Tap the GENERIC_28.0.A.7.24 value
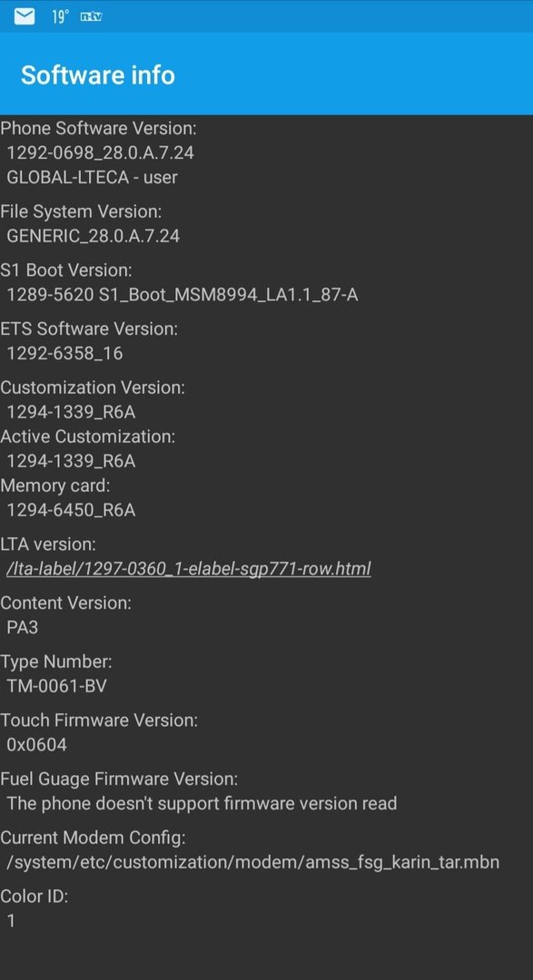533x980 pixels. coord(94,236)
